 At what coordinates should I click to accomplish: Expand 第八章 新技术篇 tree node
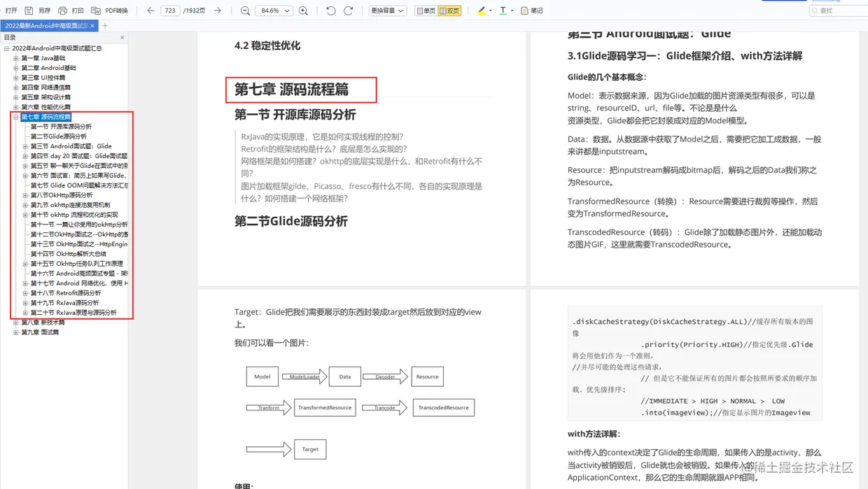point(15,323)
